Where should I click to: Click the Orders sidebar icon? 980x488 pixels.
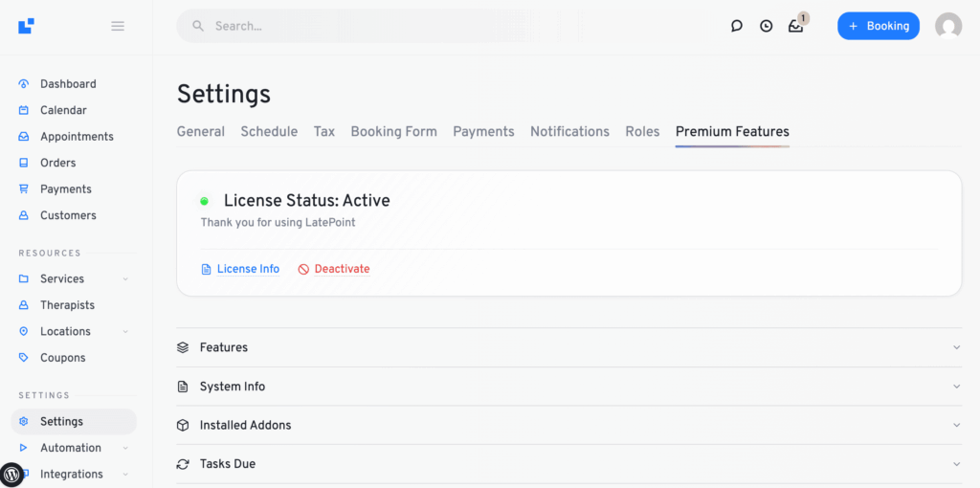point(24,163)
